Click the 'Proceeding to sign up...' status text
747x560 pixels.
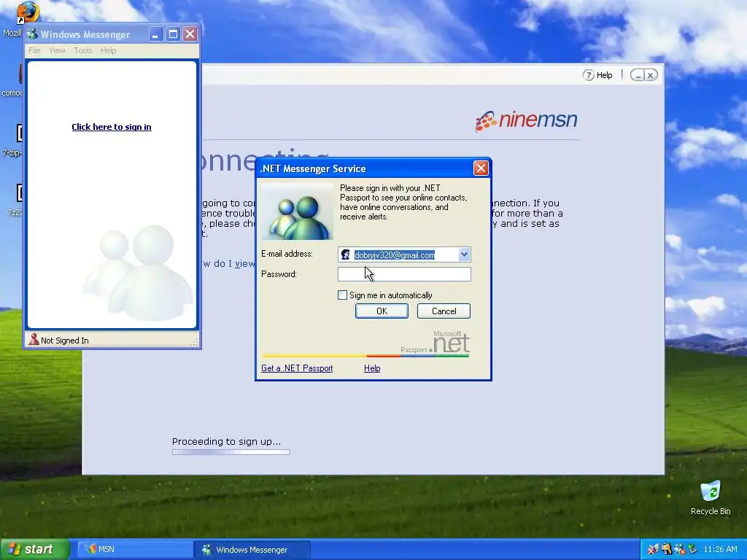coord(226,441)
